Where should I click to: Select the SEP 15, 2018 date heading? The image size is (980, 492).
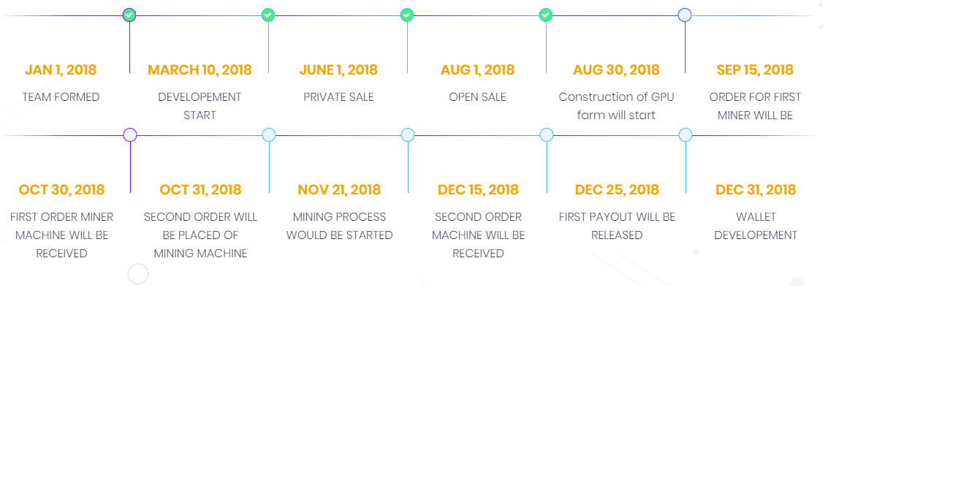755,70
